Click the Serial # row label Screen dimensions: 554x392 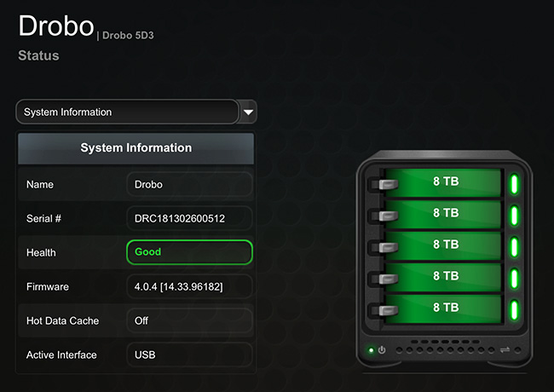pyautogui.click(x=43, y=219)
